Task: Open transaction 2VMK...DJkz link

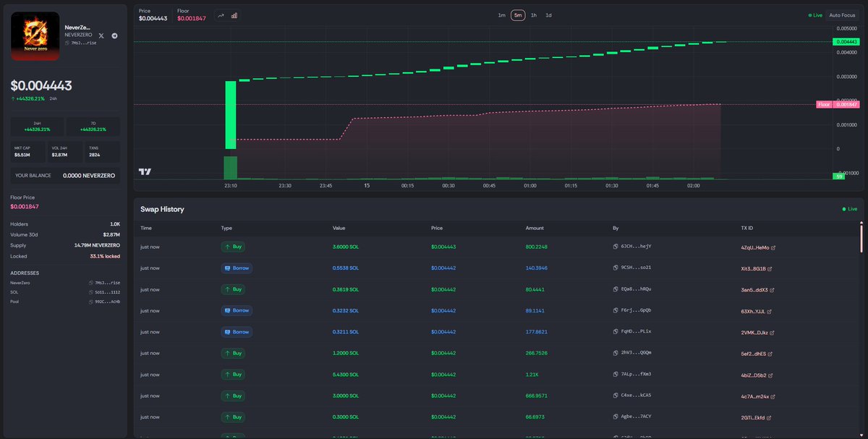Action: [757, 332]
